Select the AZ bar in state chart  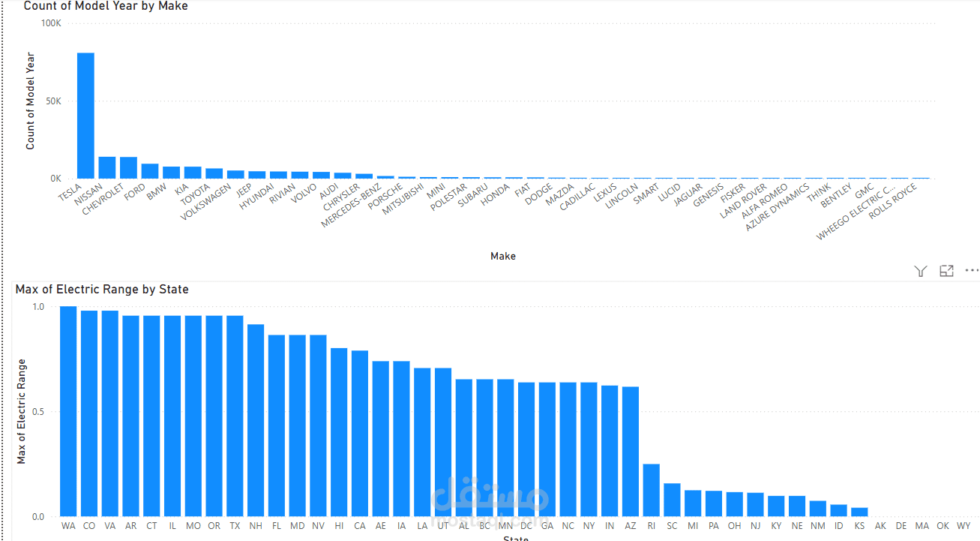coord(631,452)
